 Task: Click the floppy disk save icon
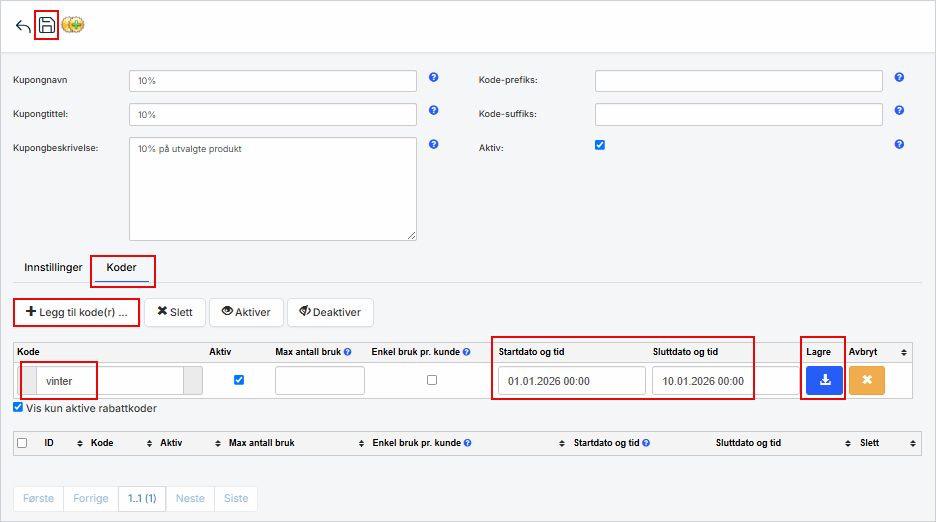point(47,26)
